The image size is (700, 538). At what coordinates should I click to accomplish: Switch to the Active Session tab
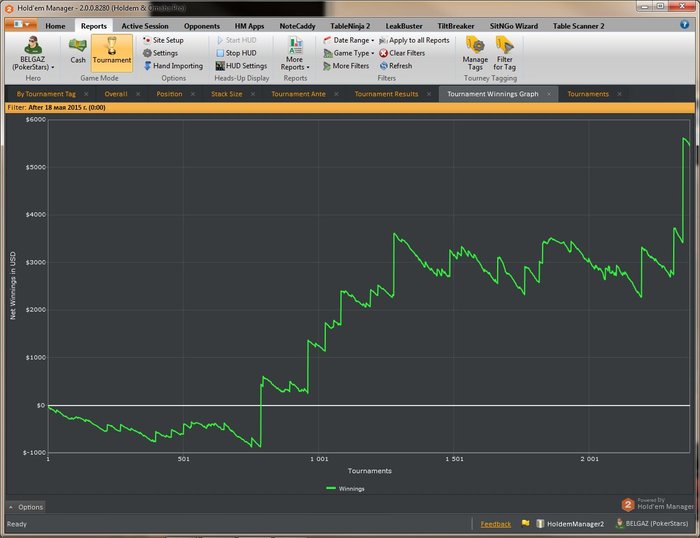[x=145, y=26]
